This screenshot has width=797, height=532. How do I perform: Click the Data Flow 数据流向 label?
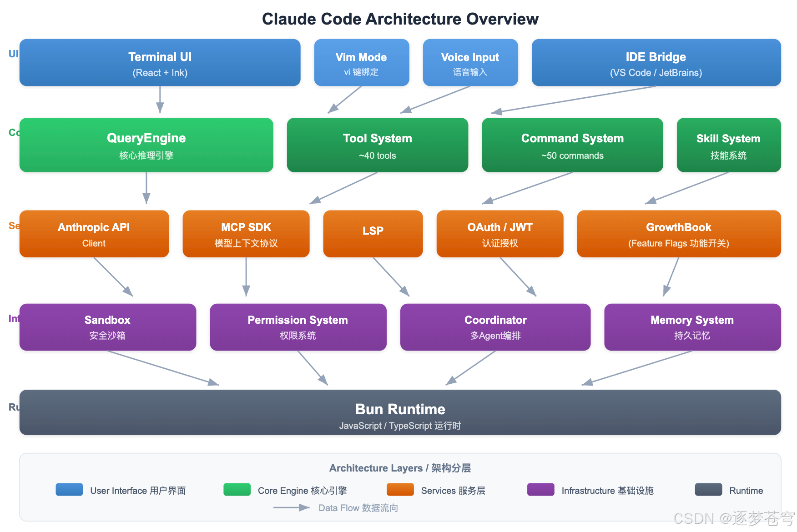pos(358,508)
